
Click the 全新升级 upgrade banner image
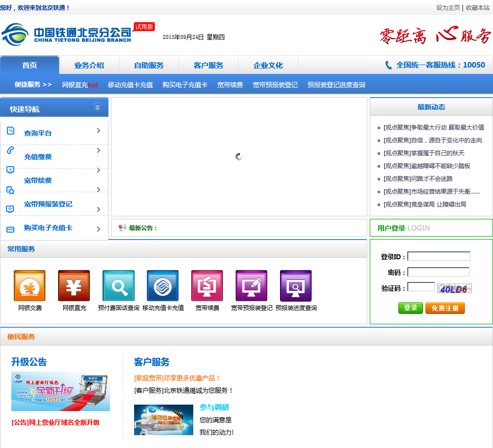pos(60,391)
